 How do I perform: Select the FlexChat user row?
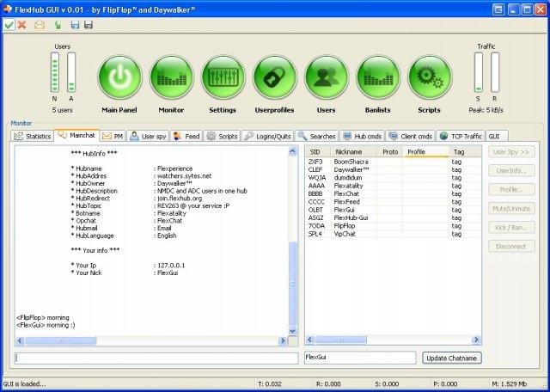pyautogui.click(x=393, y=194)
